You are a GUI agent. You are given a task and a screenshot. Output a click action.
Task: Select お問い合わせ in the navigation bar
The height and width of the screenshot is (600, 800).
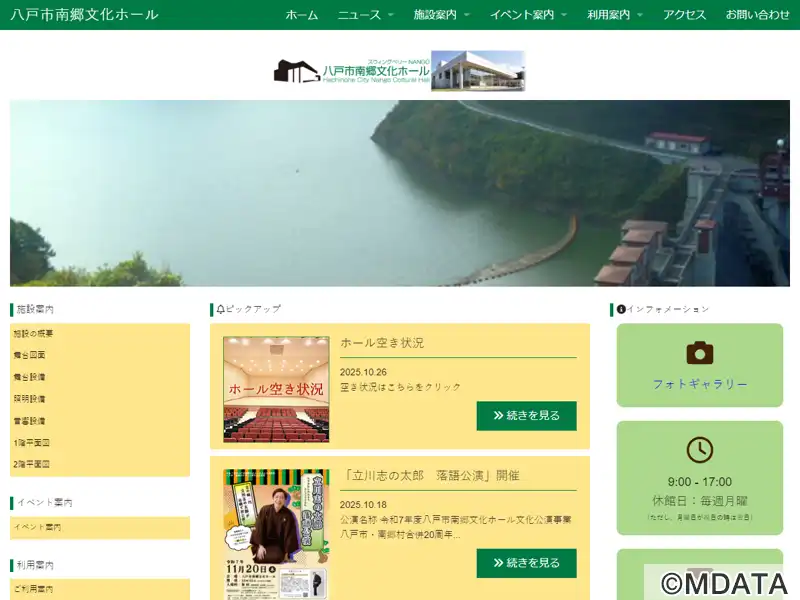[x=757, y=15]
